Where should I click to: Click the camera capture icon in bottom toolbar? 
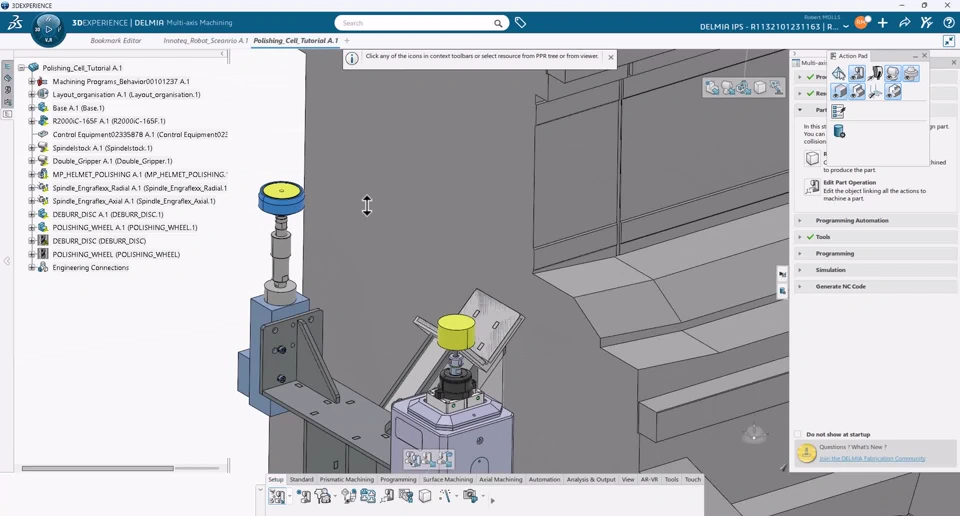470,496
